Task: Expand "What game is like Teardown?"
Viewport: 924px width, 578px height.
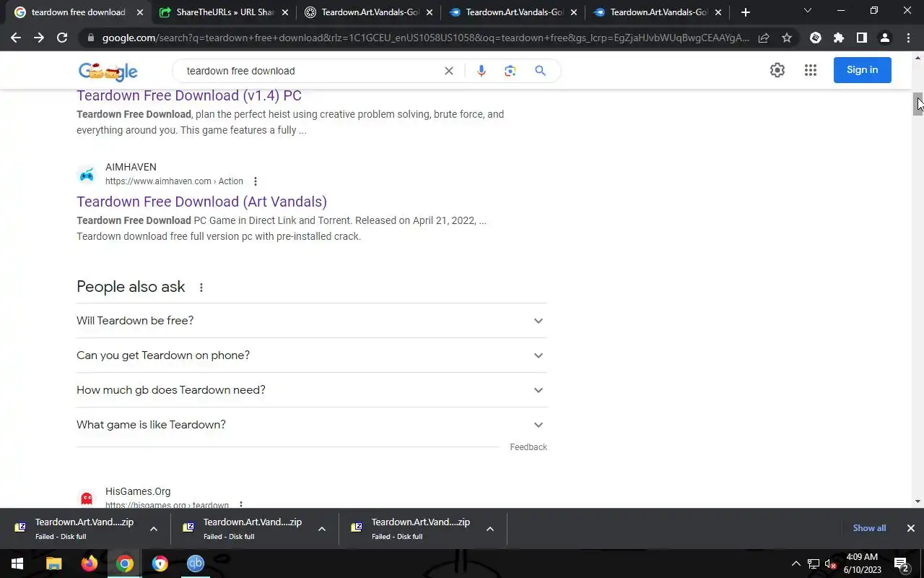Action: (x=312, y=425)
